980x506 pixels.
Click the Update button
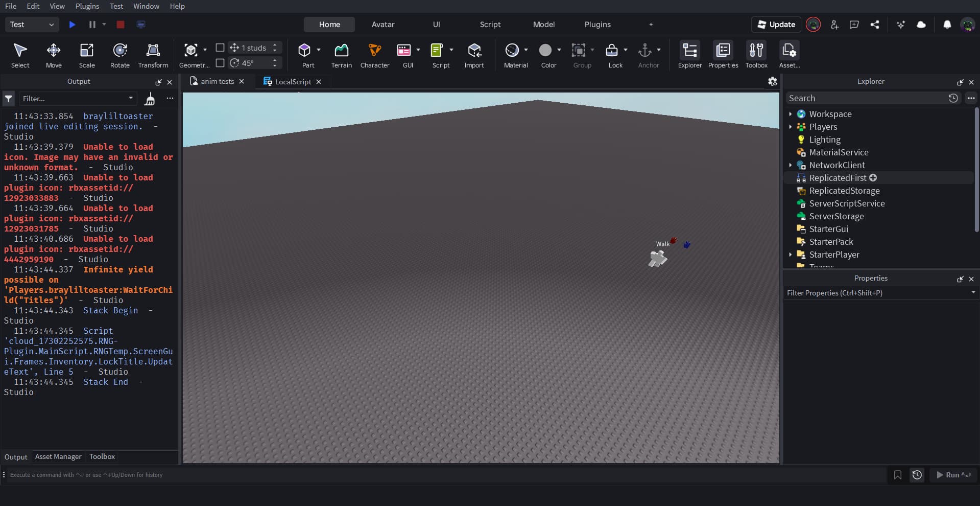tap(776, 25)
